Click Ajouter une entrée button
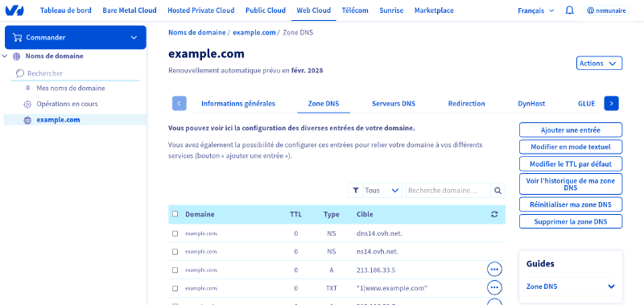 click(571, 130)
